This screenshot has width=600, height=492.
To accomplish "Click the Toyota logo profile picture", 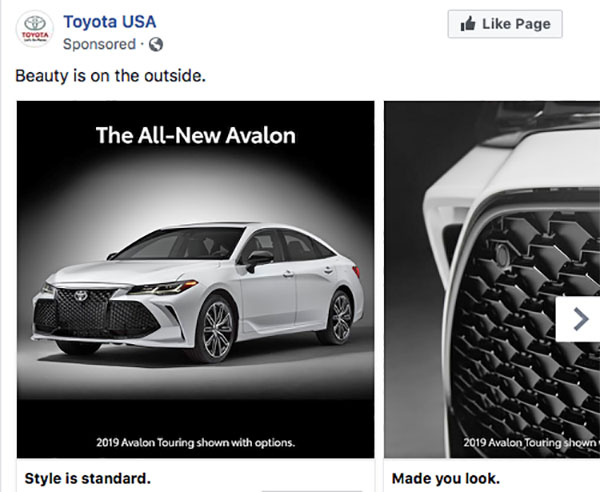I will click(x=35, y=29).
